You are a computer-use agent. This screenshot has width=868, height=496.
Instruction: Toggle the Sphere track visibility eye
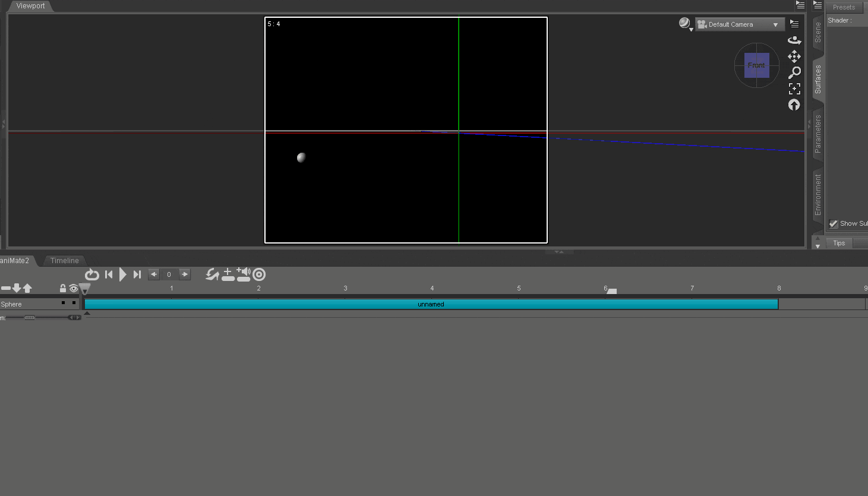pos(73,288)
